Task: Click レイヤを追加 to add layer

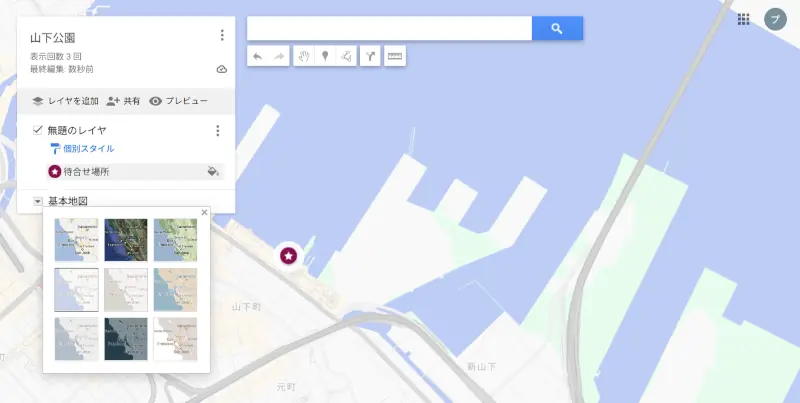Action: (x=65, y=101)
